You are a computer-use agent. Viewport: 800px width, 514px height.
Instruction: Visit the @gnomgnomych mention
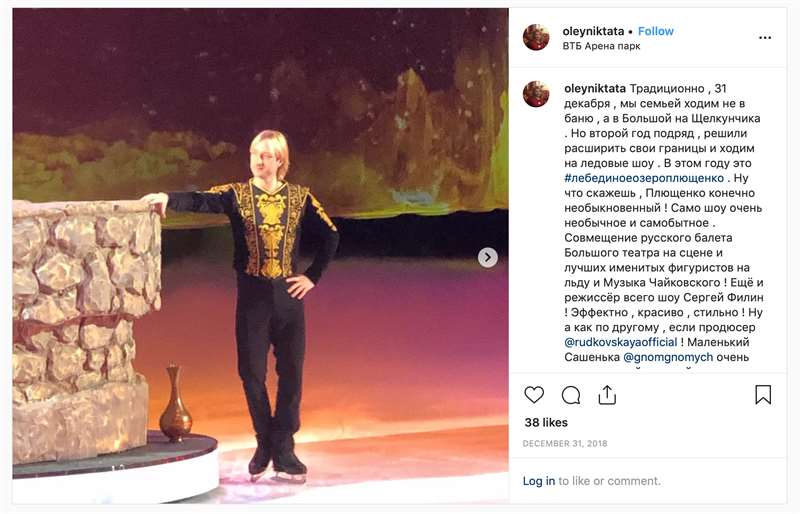(x=668, y=357)
